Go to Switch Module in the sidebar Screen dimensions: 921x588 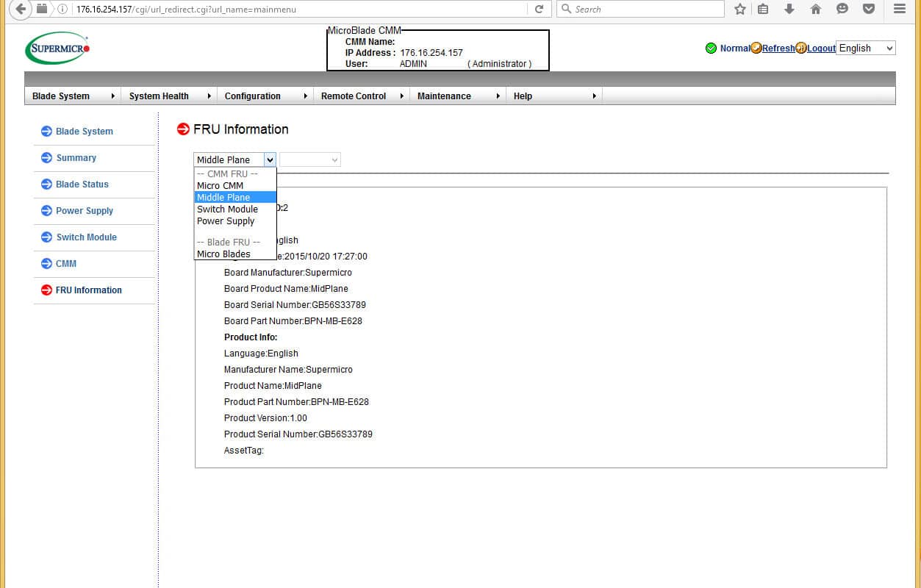[87, 237]
